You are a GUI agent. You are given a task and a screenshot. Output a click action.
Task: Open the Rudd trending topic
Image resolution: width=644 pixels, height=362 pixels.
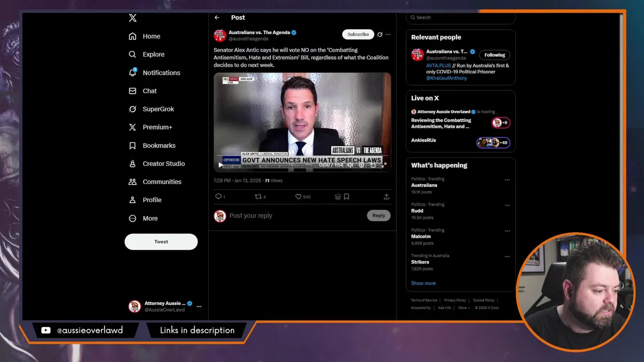pyautogui.click(x=417, y=211)
